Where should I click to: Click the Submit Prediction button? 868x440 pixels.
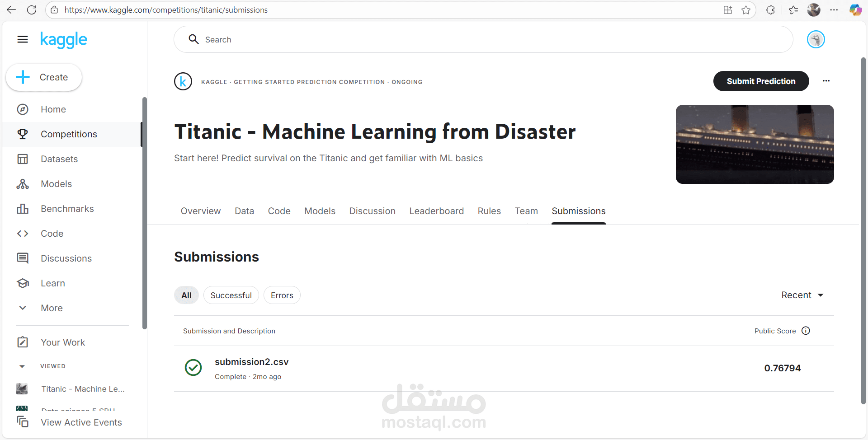(761, 81)
